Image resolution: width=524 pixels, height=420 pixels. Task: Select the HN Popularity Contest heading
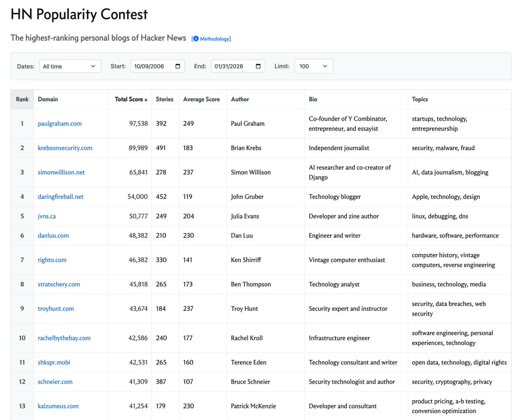coord(79,14)
